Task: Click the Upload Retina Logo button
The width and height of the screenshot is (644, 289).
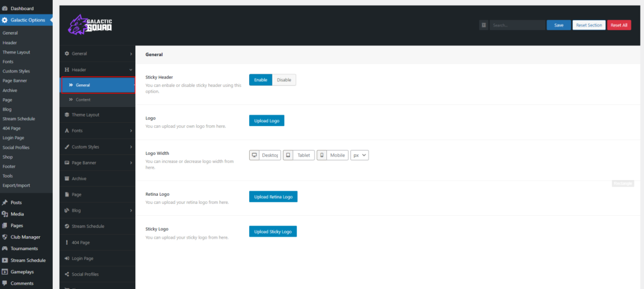Action: (273, 196)
